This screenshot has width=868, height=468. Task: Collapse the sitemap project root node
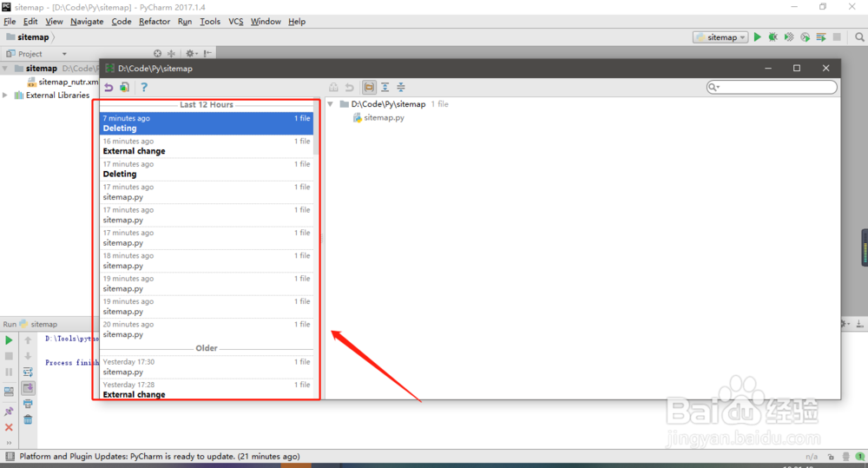(x=5, y=68)
